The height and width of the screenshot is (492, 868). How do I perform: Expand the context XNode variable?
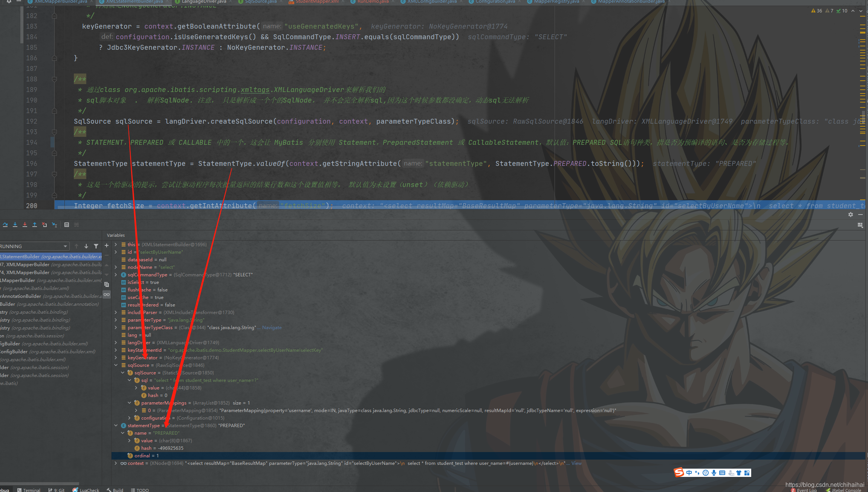click(x=116, y=463)
